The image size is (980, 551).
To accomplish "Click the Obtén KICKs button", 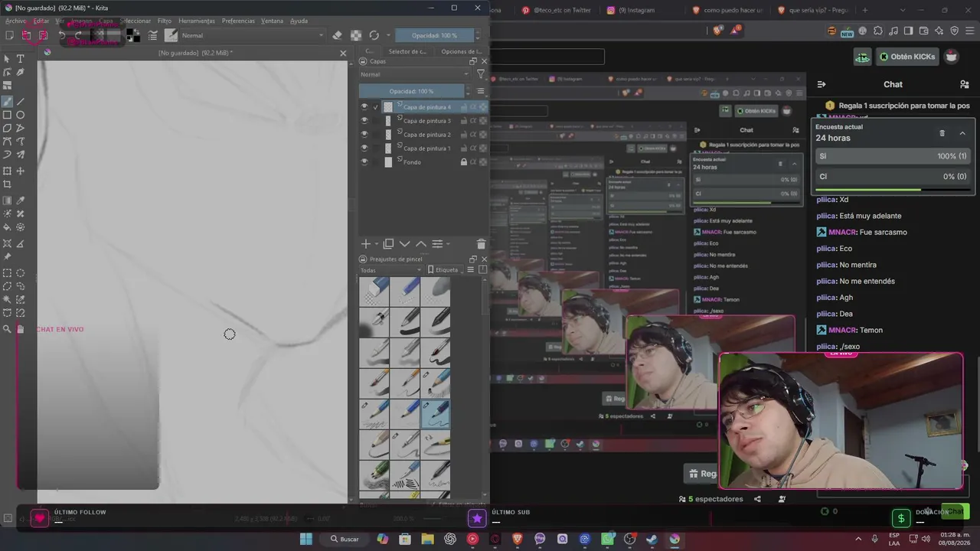I will (x=907, y=57).
